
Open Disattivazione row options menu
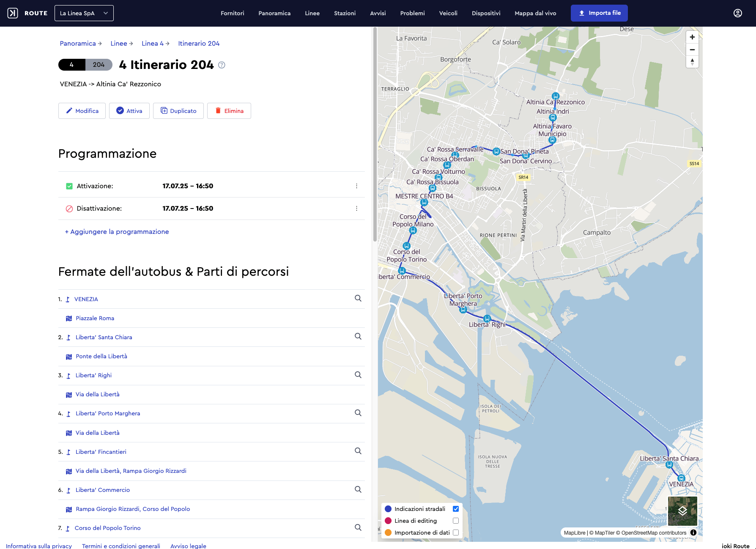pos(356,209)
